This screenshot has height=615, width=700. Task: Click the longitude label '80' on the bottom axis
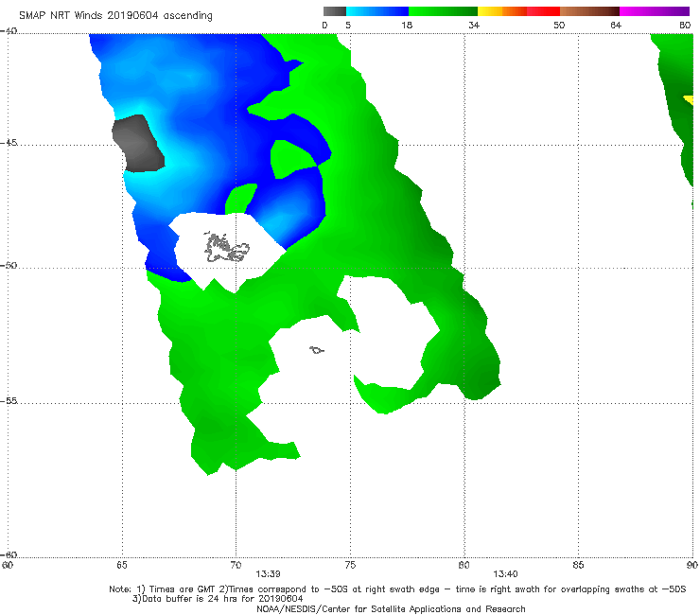(x=464, y=565)
